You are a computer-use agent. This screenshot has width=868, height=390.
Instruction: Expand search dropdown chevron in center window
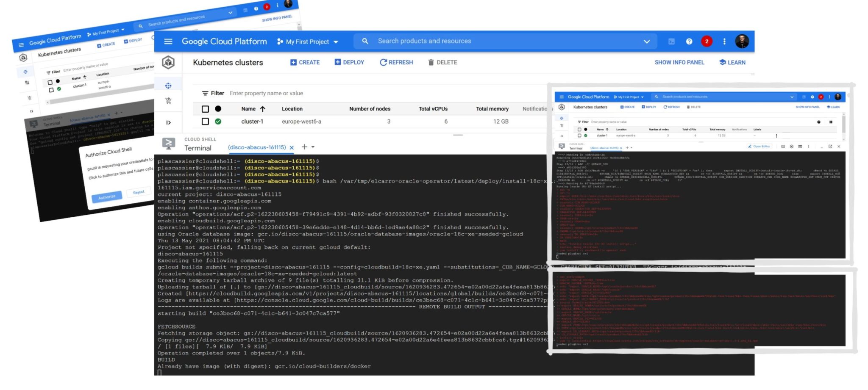[x=647, y=41]
